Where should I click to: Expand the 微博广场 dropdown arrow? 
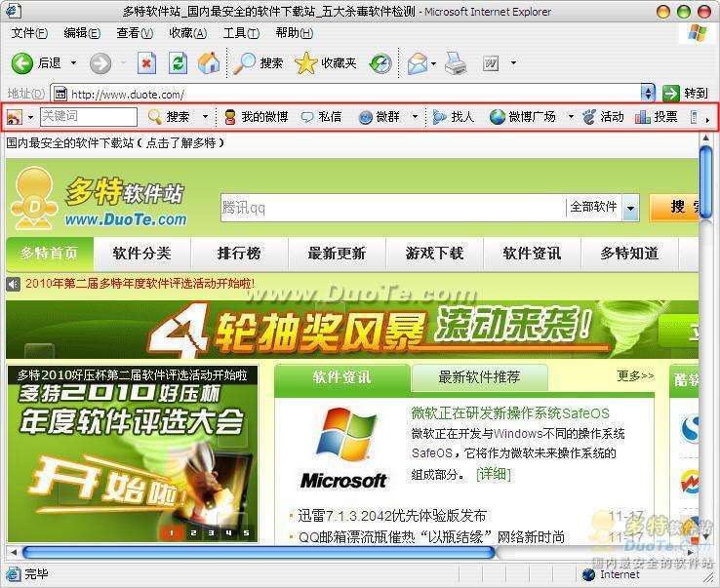tap(571, 117)
